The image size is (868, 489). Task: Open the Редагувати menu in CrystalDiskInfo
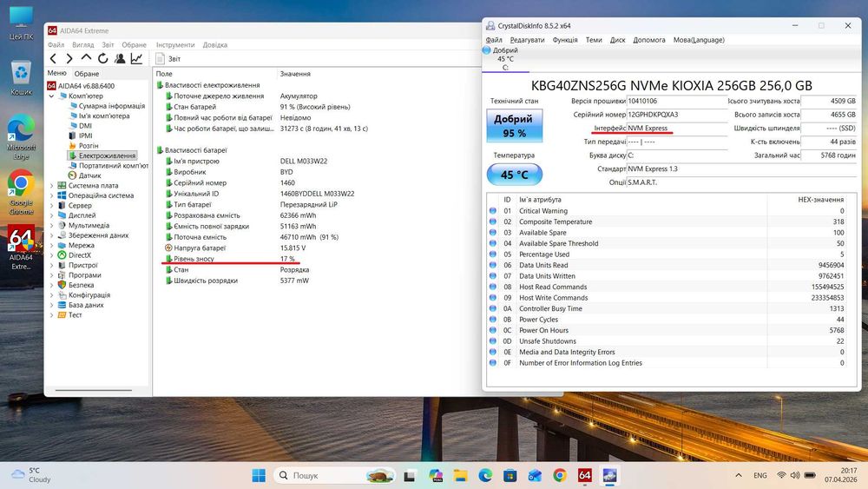[x=527, y=40]
